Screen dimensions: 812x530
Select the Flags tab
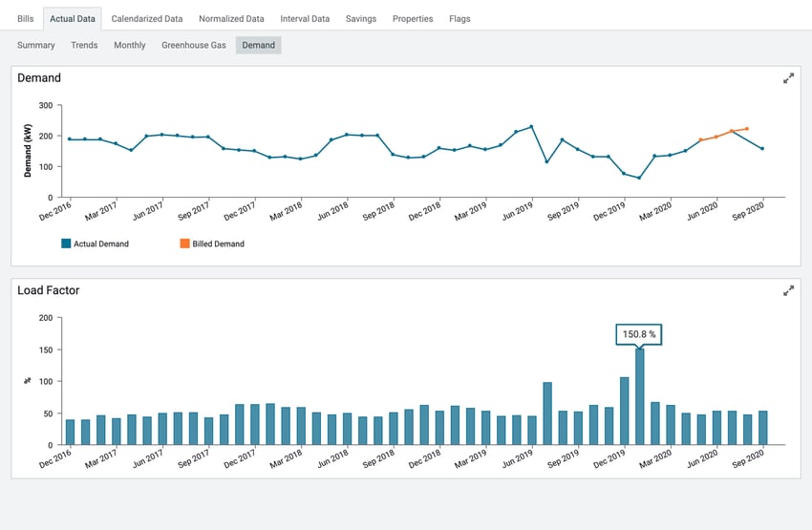click(459, 18)
